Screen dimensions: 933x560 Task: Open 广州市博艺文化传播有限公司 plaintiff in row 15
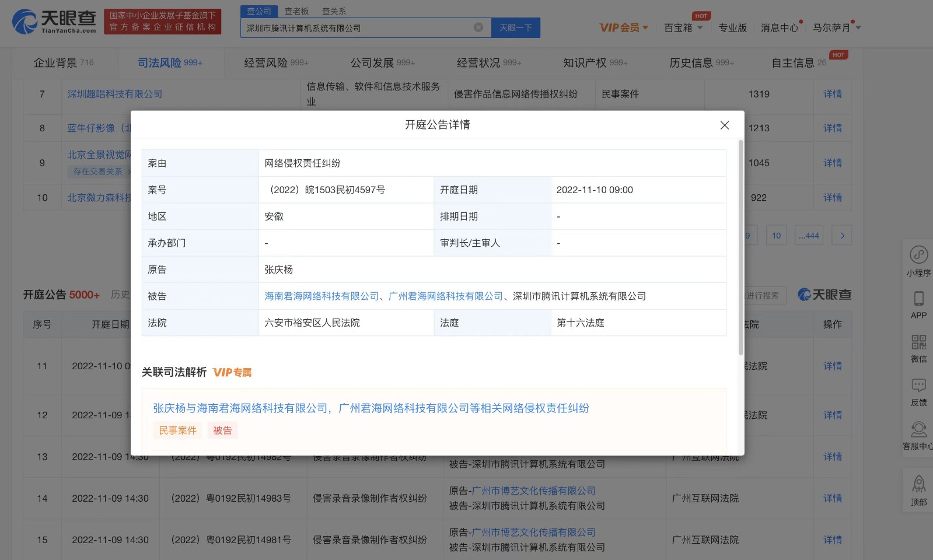coord(533,533)
